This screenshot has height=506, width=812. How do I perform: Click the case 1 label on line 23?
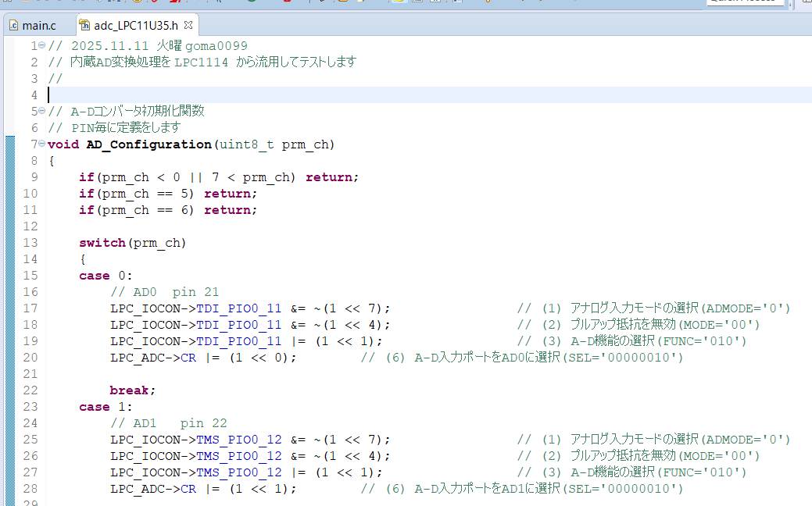[106, 407]
